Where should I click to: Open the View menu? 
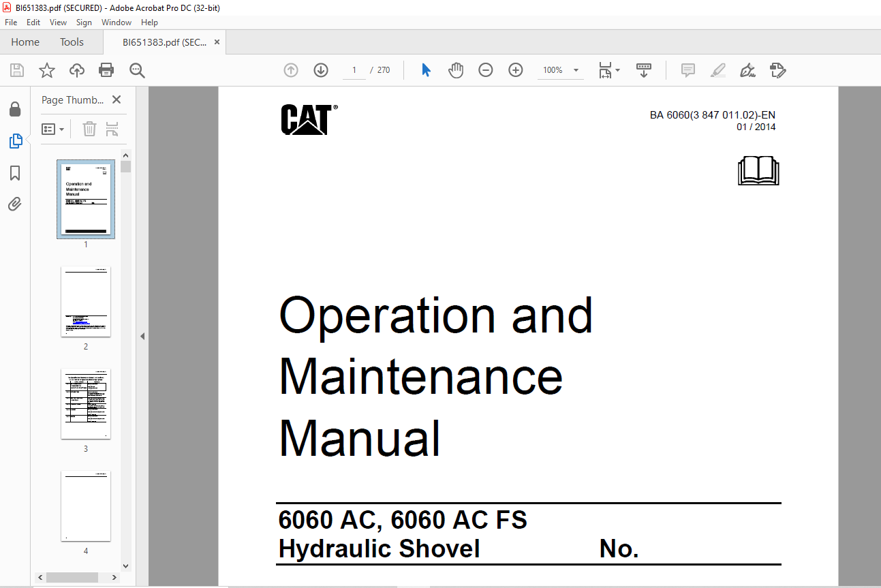59,22
